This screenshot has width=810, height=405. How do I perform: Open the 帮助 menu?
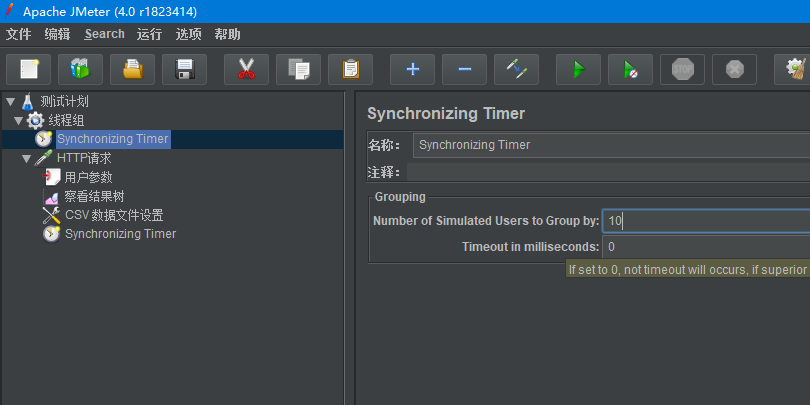pyautogui.click(x=227, y=35)
